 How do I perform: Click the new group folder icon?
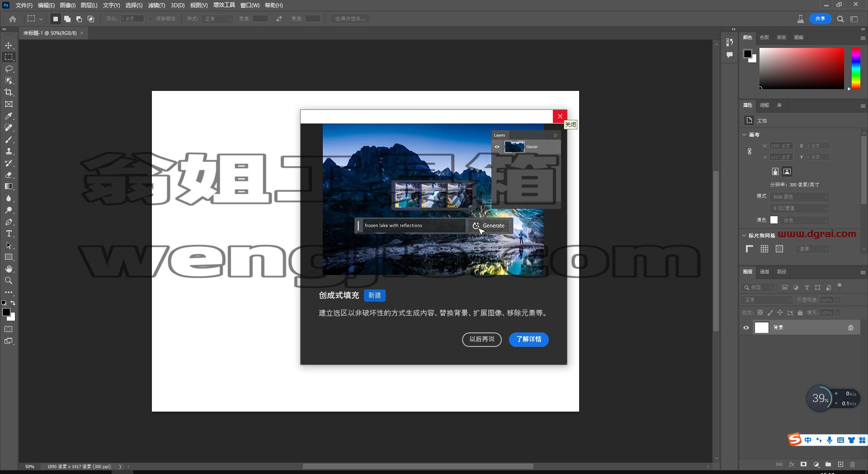(x=828, y=465)
